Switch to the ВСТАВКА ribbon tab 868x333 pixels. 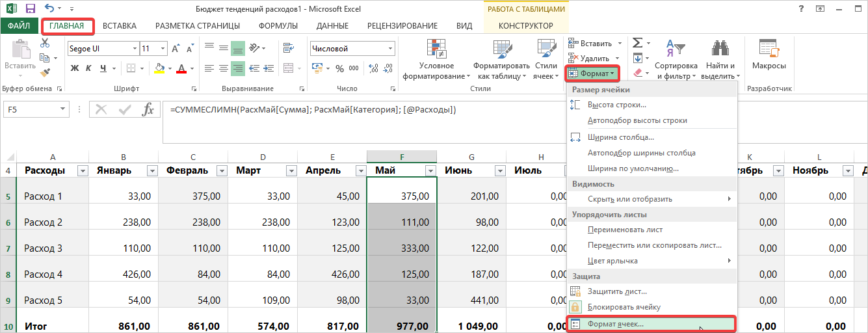click(119, 26)
